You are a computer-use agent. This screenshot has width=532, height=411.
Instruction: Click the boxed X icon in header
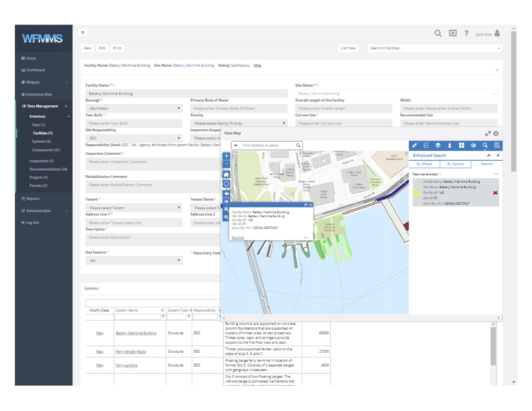click(x=453, y=33)
